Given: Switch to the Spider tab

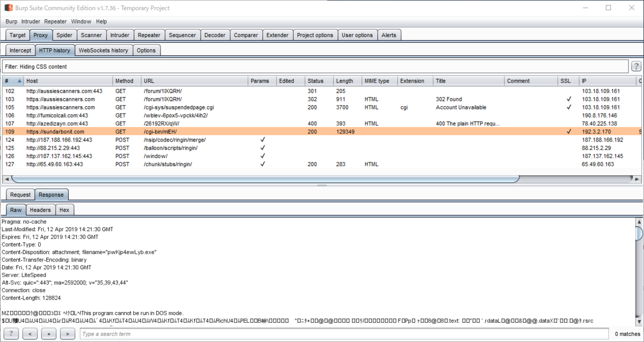Looking at the screenshot, I should (x=64, y=35).
